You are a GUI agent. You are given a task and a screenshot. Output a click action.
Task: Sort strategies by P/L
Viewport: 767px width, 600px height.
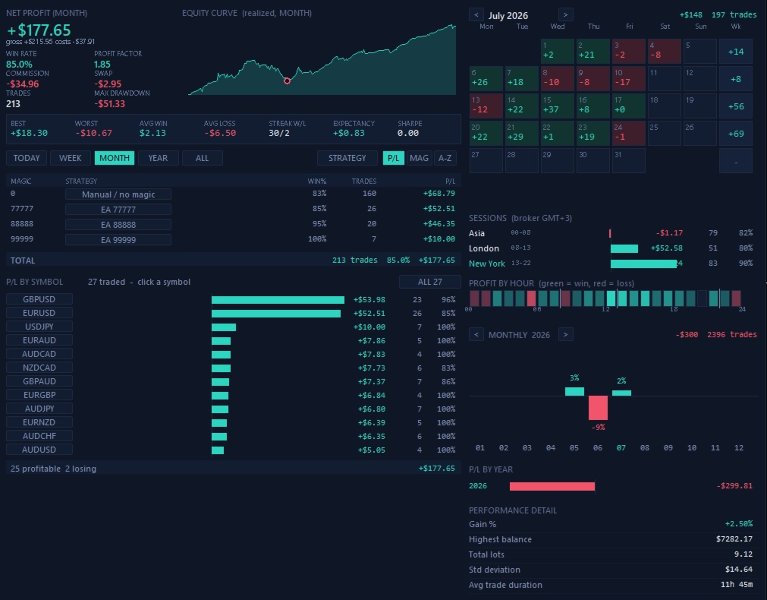[x=393, y=158]
